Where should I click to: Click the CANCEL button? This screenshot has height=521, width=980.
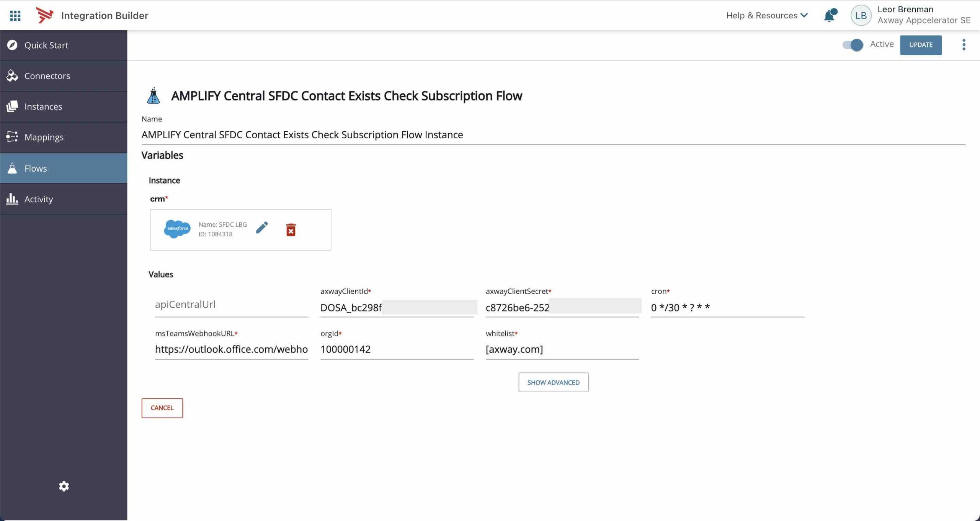pyautogui.click(x=162, y=408)
